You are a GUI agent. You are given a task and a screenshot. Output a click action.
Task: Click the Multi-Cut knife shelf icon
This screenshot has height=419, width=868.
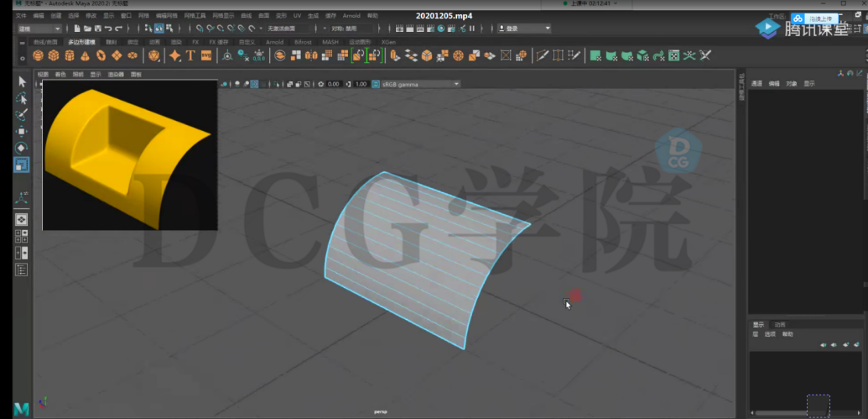[543, 55]
